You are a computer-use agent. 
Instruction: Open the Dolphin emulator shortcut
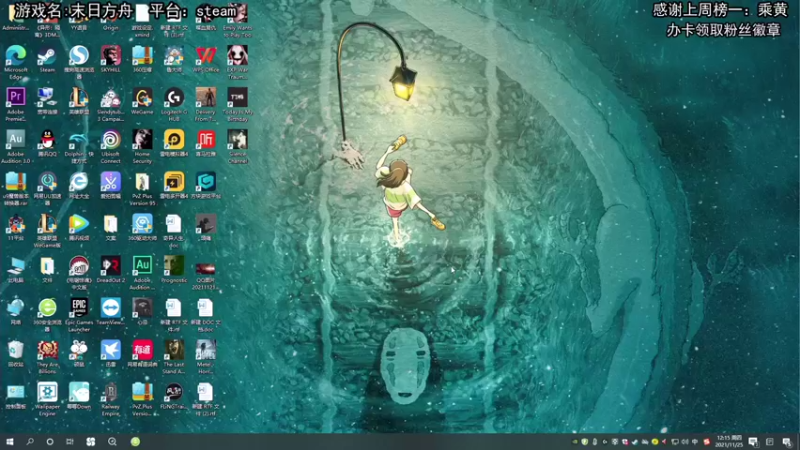79,145
